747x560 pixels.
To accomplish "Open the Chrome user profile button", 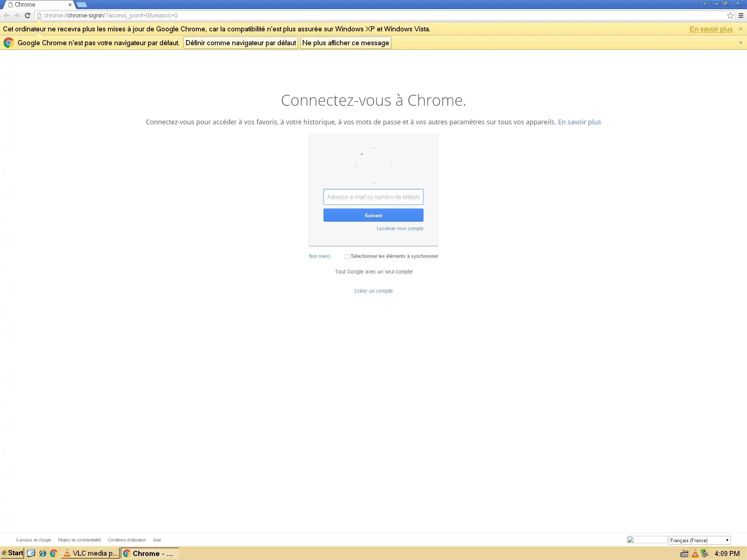I will (x=705, y=3).
